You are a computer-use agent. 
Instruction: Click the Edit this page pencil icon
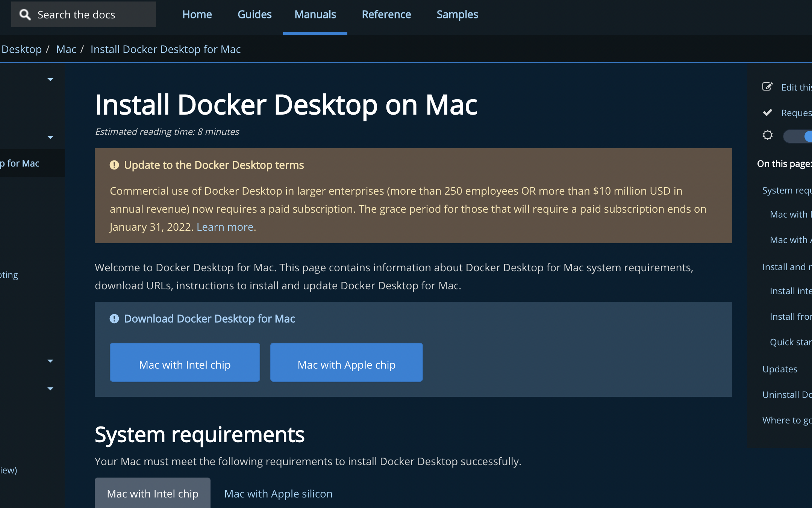pyautogui.click(x=767, y=87)
